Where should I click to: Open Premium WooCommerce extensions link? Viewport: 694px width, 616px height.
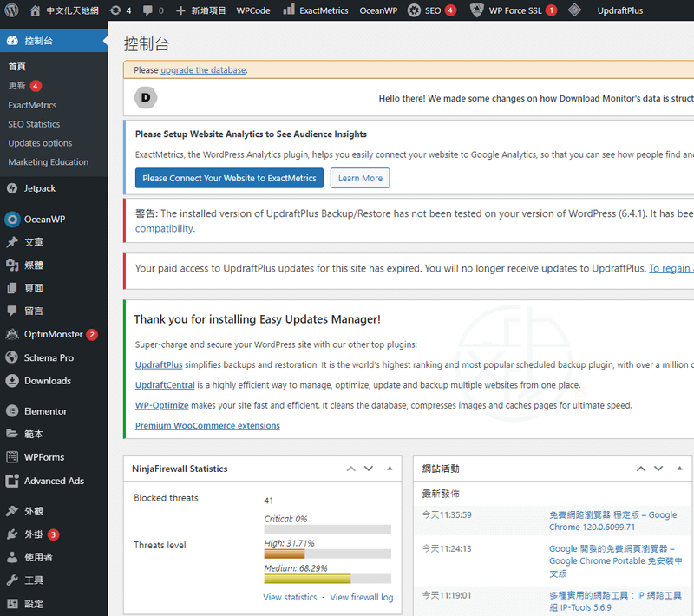[x=207, y=426]
